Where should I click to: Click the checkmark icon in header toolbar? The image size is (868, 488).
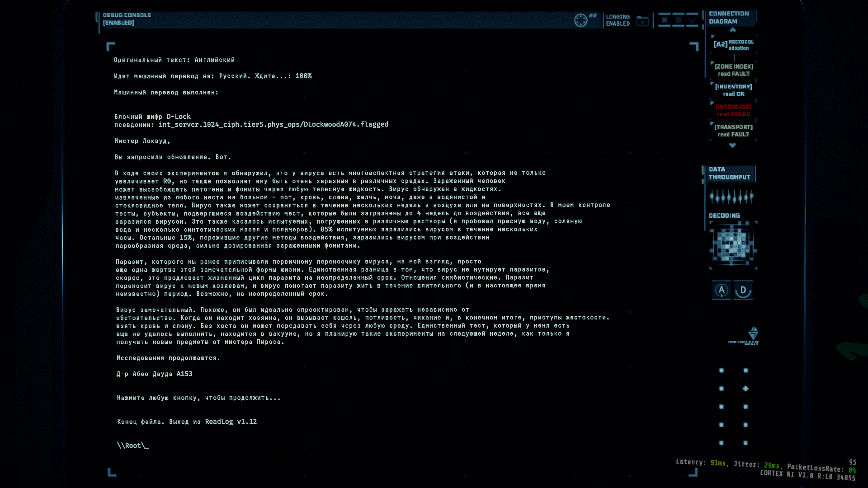point(692,20)
